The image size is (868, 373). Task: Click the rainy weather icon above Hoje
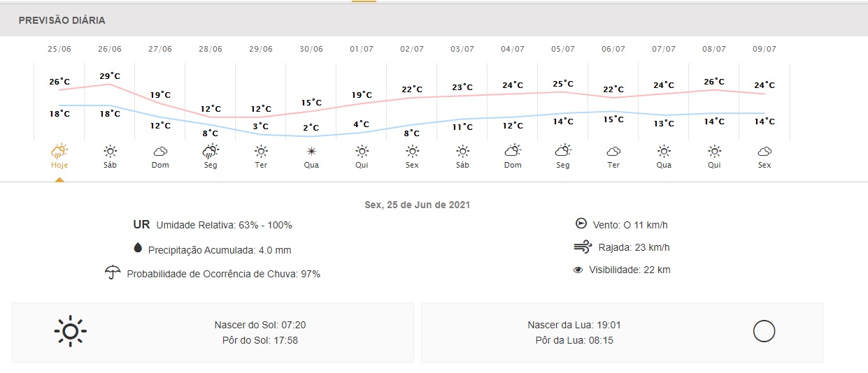pyautogui.click(x=59, y=150)
